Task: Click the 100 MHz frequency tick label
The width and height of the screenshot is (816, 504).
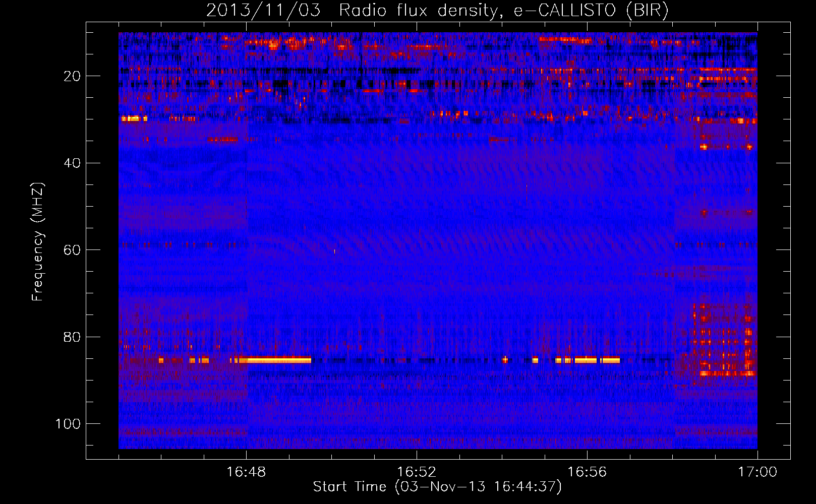Action: coord(68,424)
